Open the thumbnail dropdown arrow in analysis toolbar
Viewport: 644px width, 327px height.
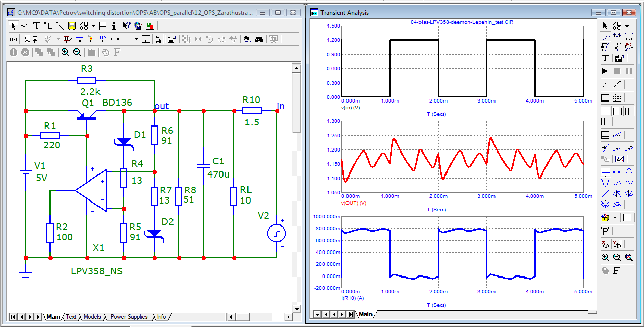tap(615, 218)
